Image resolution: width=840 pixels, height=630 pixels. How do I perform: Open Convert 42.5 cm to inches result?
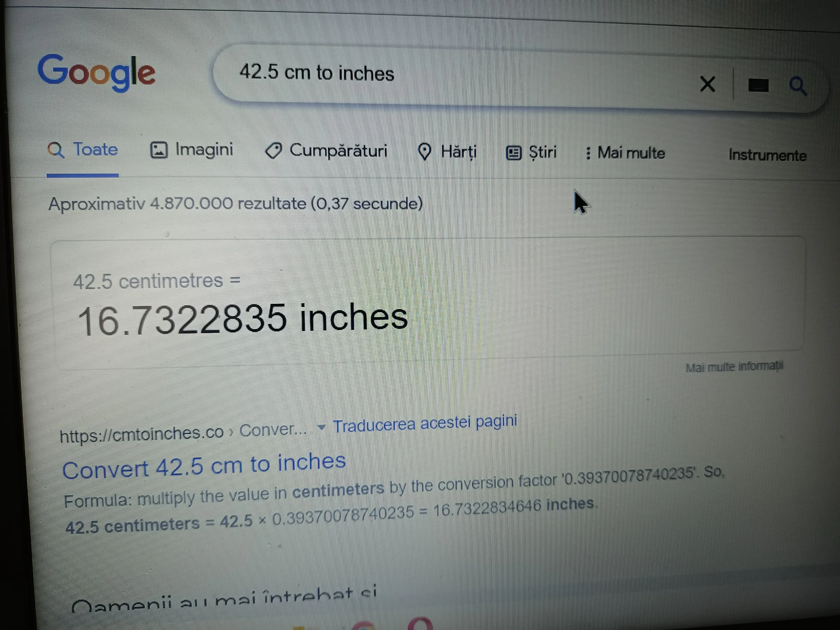click(x=204, y=465)
